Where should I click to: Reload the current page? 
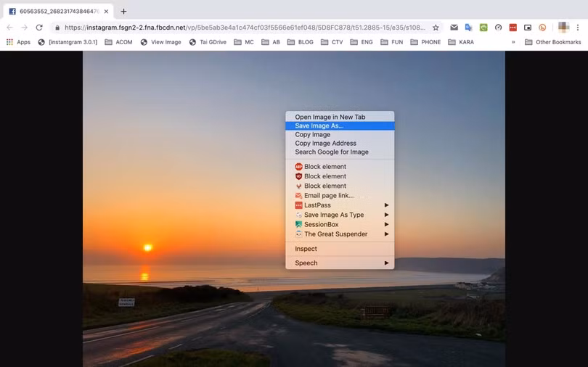pyautogui.click(x=38, y=28)
